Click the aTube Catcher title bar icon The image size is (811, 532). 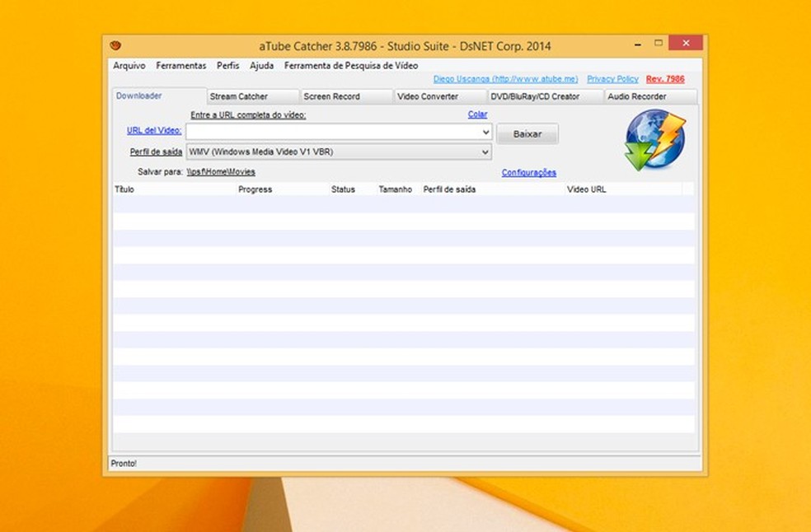pos(115,46)
